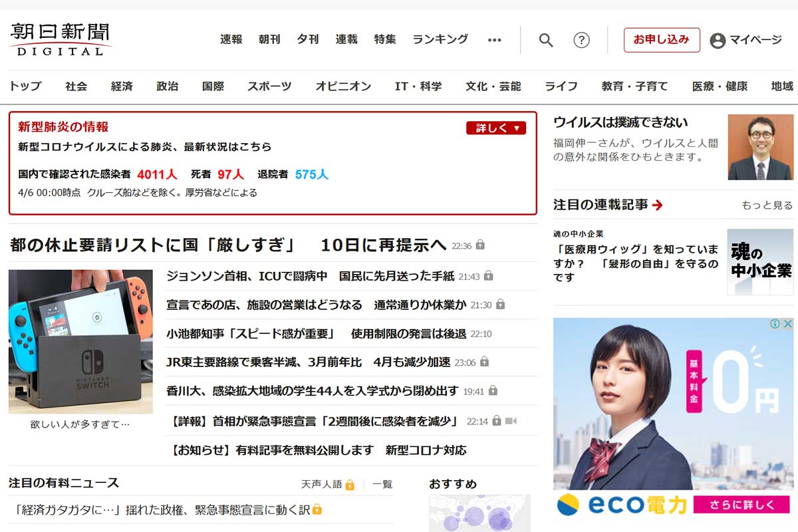Image resolution: width=798 pixels, height=532 pixels.
Task: Click lock icon beside 天声人語
Action: click(350, 485)
